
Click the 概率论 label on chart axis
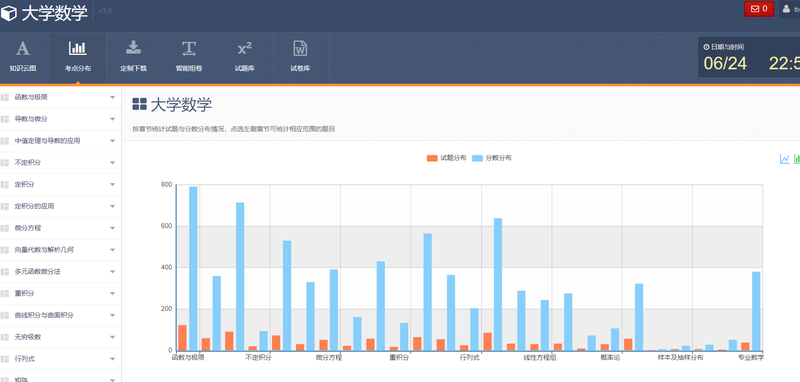(610, 358)
